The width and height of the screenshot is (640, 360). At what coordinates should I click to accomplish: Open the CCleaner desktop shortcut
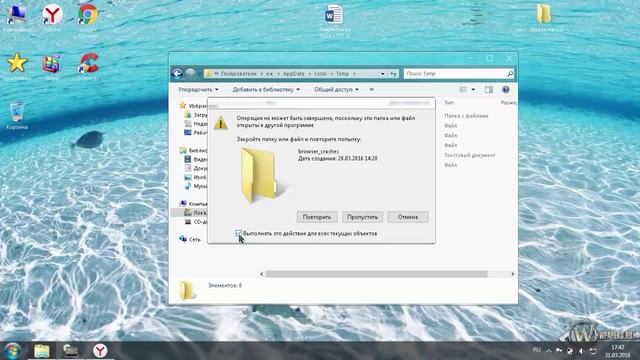(88, 65)
